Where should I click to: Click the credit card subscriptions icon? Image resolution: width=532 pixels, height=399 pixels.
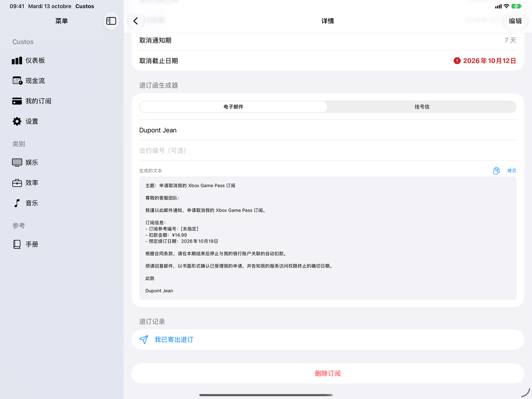coord(17,101)
